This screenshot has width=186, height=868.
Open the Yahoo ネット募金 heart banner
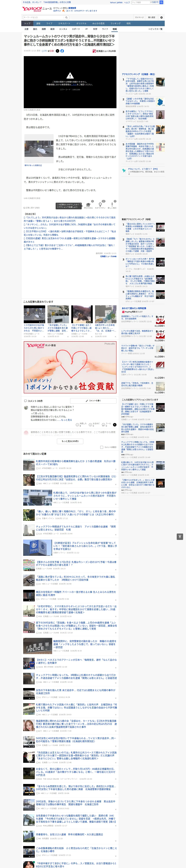tap(70, 367)
